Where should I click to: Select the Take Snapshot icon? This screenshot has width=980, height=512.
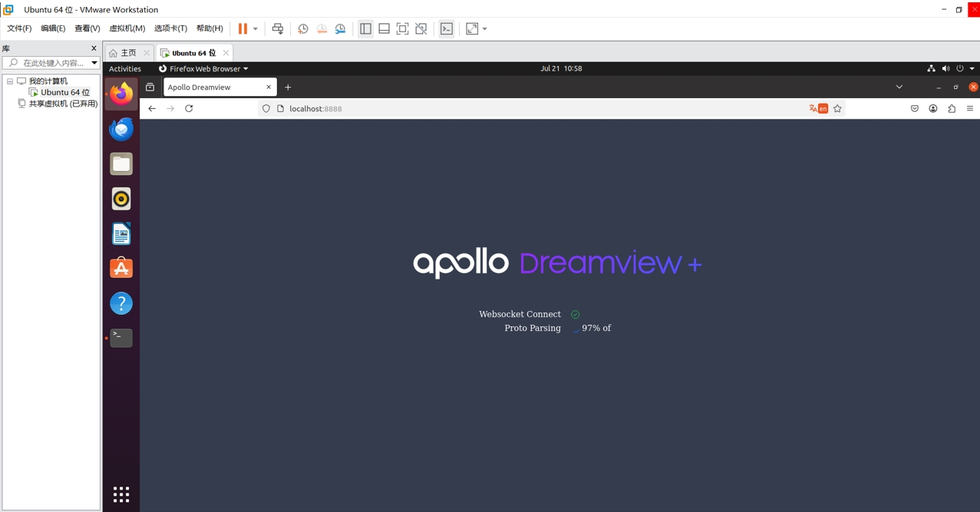pos(302,28)
